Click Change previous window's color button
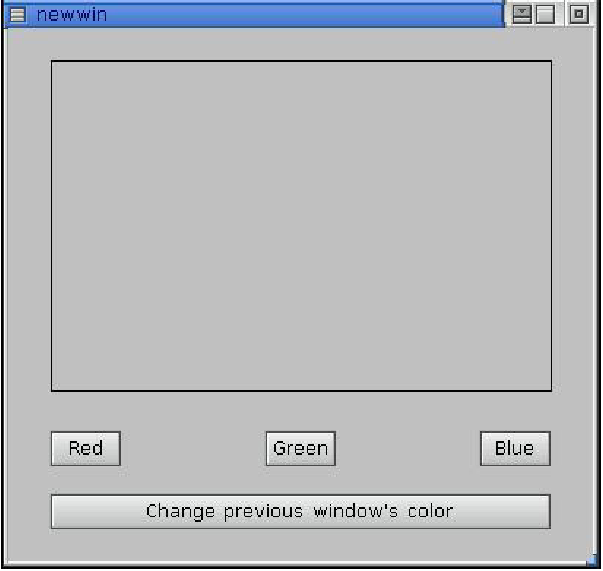 pos(301,511)
